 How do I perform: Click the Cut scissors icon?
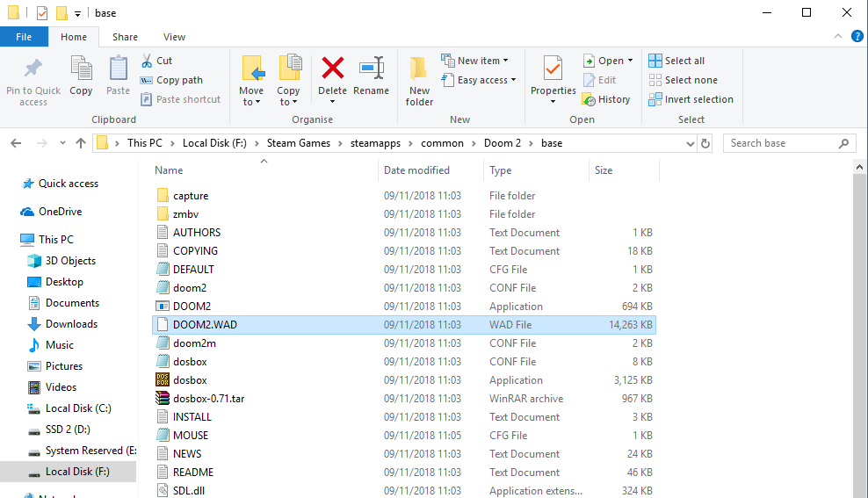click(147, 61)
